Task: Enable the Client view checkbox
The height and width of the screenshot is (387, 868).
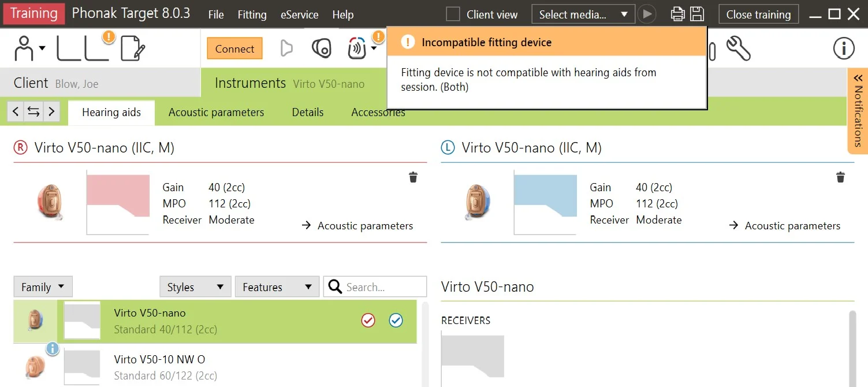Action: 453,14
